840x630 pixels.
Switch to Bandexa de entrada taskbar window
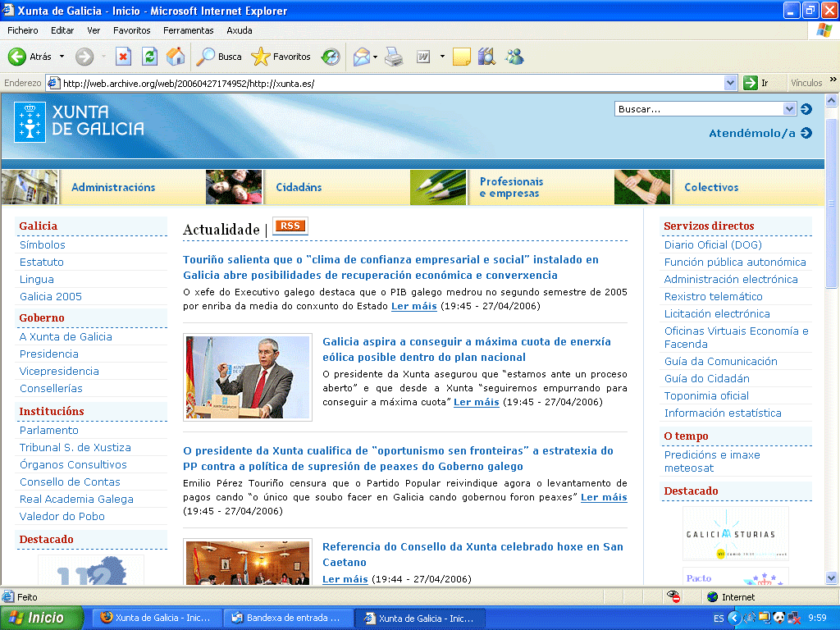point(288,618)
